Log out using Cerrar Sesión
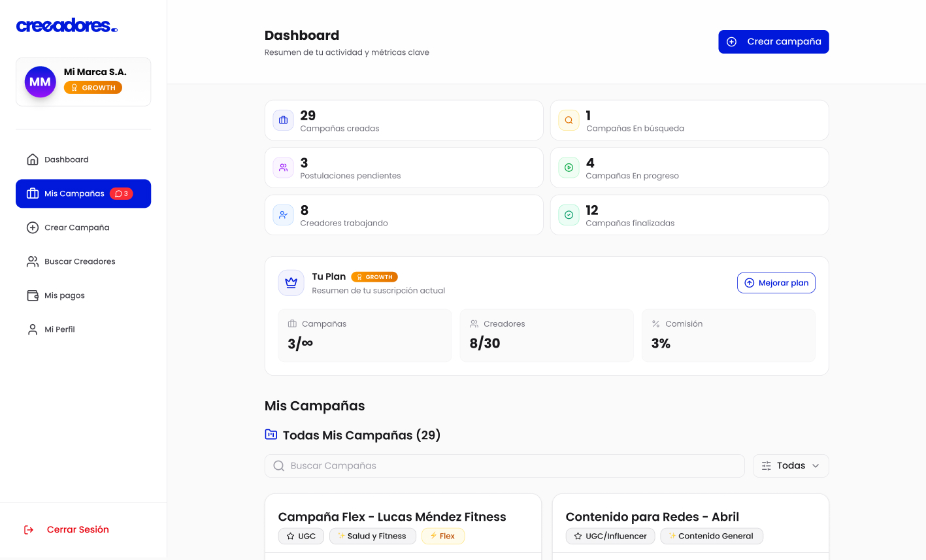The image size is (926, 560). point(77,530)
